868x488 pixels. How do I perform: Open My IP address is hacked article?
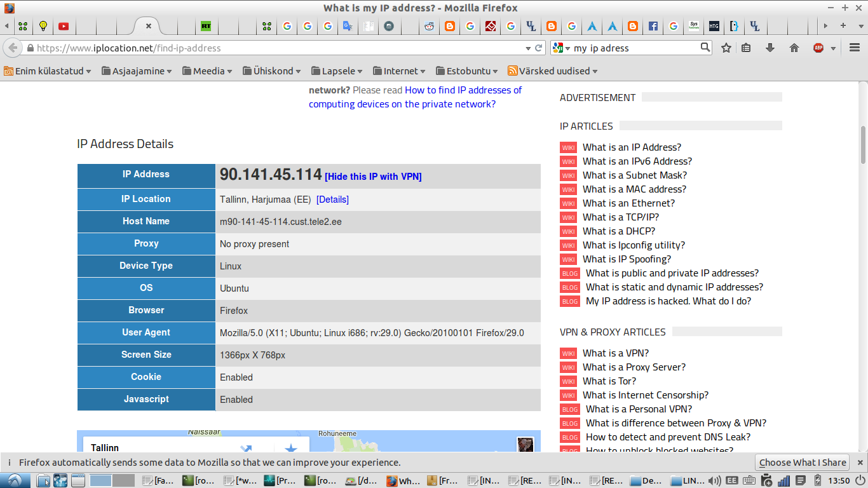tap(668, 301)
